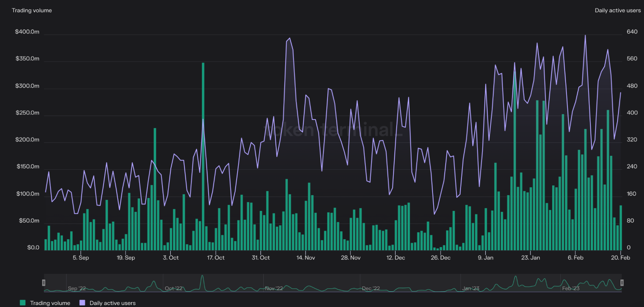
Task: Click Dec '22 in the range navigator
Action: pos(371,288)
